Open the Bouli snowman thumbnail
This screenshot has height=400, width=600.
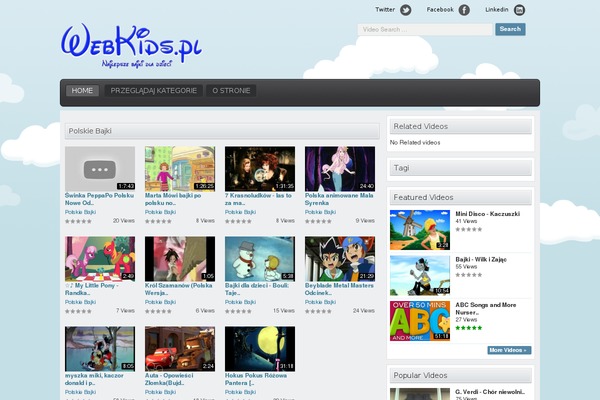click(x=260, y=259)
